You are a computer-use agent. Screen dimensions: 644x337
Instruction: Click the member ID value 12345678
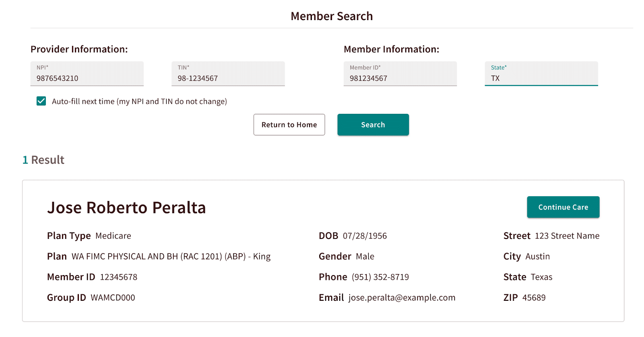118,277
